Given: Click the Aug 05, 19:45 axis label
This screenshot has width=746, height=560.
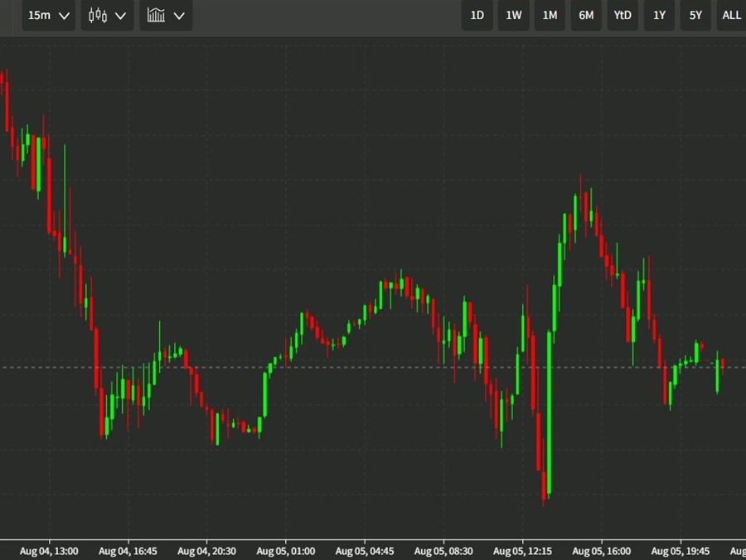Looking at the screenshot, I should (681, 551).
